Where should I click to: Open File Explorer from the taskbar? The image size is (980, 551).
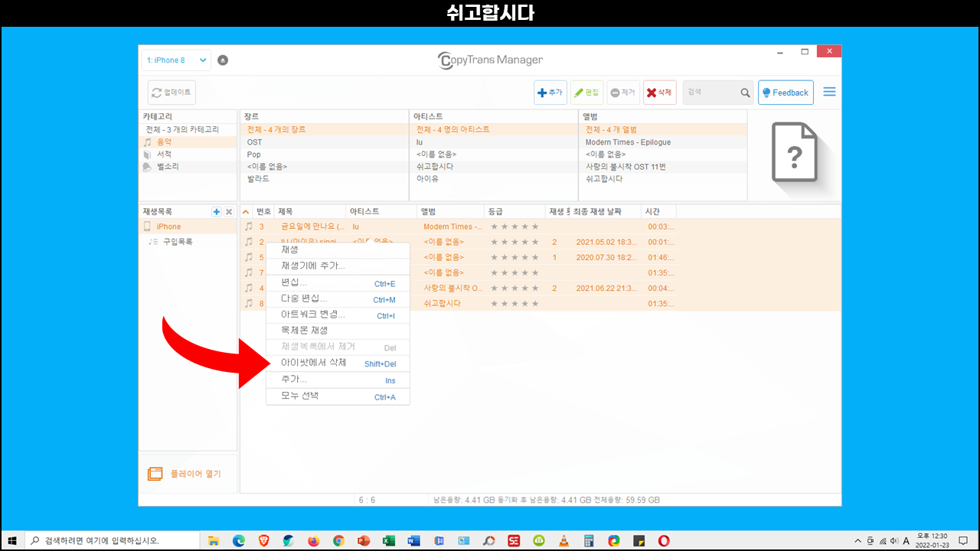(213, 540)
